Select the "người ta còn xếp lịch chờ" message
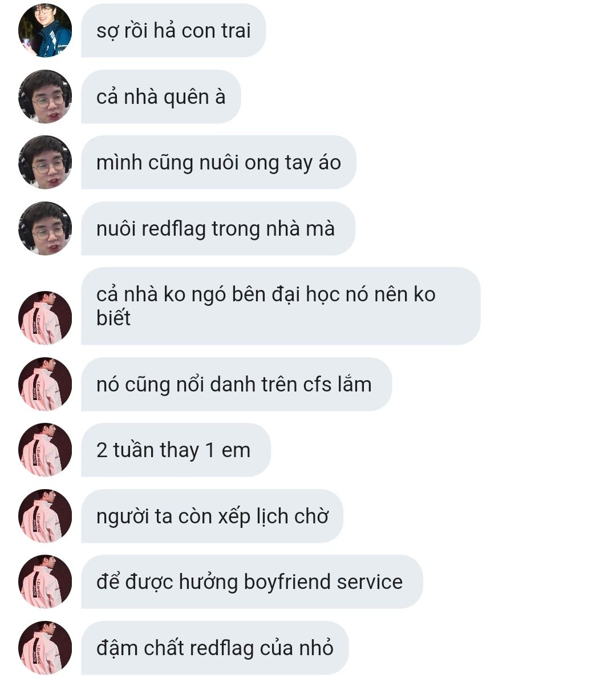The width and height of the screenshot is (616, 678). tap(212, 516)
